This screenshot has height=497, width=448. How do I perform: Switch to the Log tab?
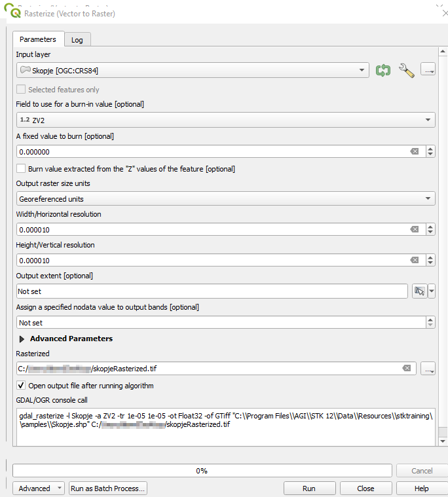pyautogui.click(x=77, y=40)
